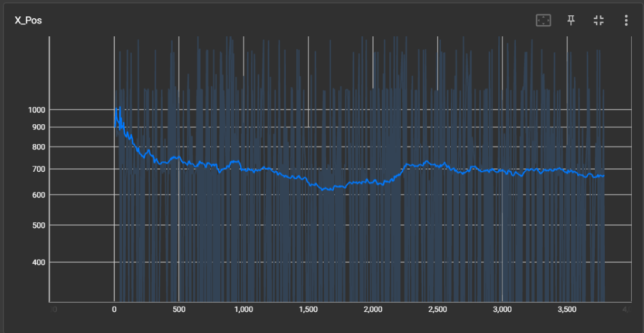Viewport: 644px width, 333px height.
Task: Open the three-dot more options menu
Action: pos(626,21)
